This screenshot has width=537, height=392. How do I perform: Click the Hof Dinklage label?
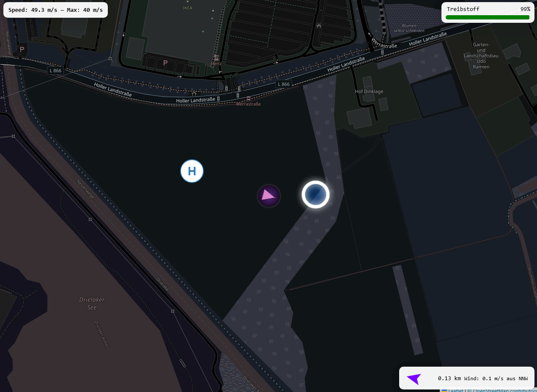click(369, 91)
